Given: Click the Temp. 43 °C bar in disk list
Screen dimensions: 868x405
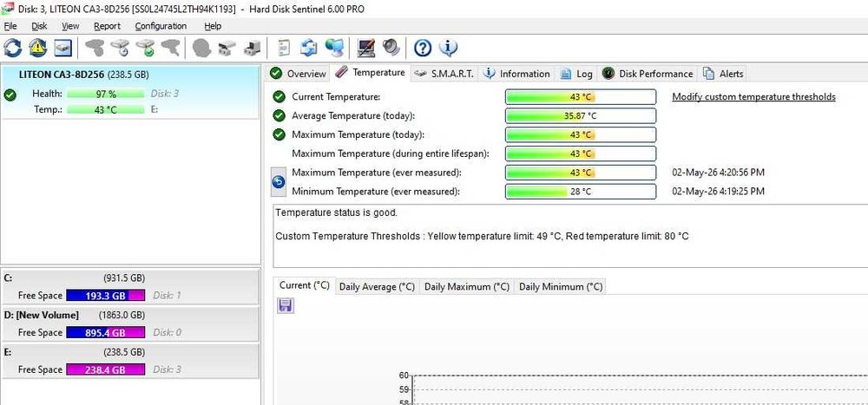Looking at the screenshot, I should [106, 109].
